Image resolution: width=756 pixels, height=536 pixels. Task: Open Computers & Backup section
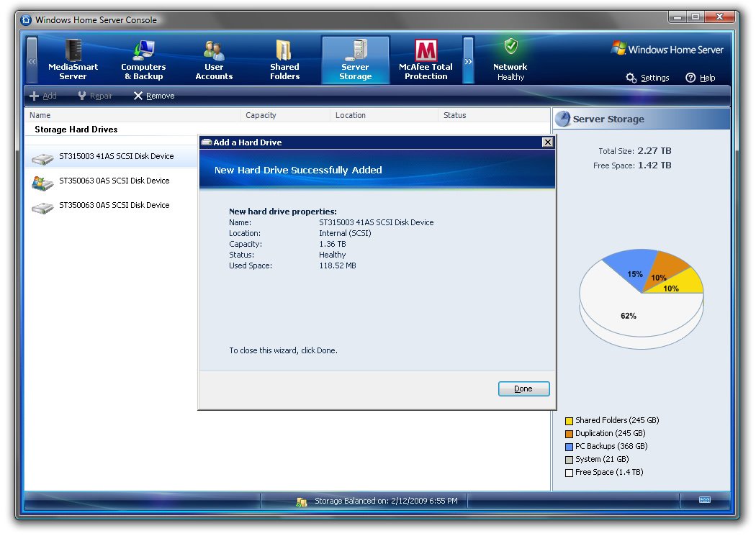143,60
